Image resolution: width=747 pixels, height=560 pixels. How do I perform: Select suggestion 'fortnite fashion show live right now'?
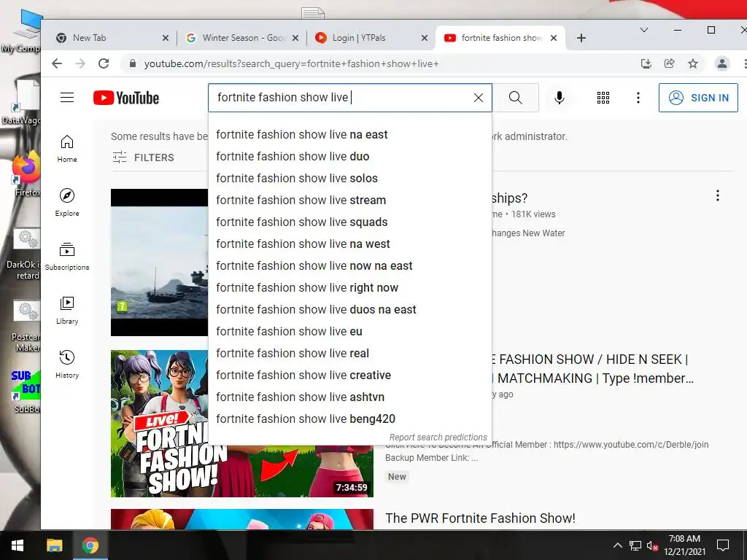[350, 288]
